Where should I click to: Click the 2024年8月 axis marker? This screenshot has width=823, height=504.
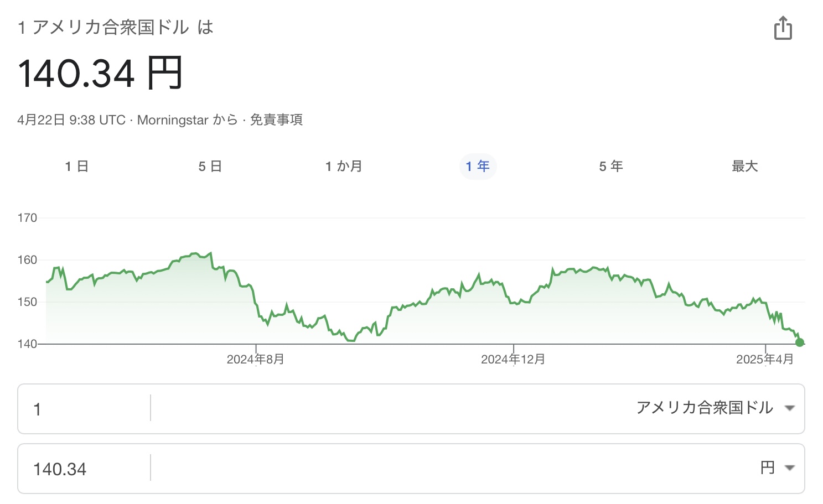click(x=256, y=359)
